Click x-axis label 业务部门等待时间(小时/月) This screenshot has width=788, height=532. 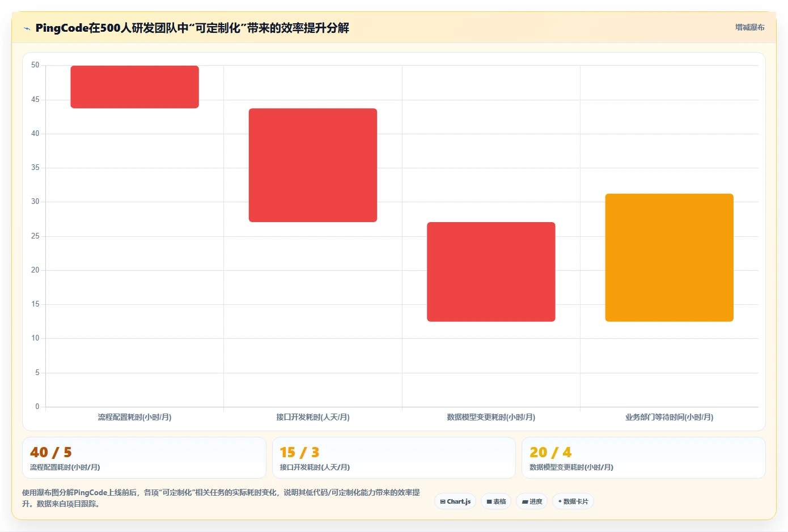(670, 417)
